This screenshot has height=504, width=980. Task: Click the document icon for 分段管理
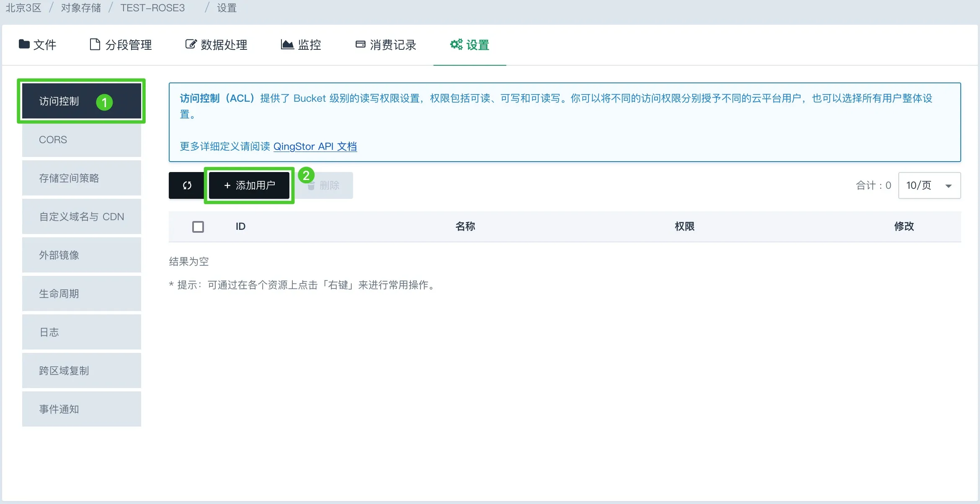point(95,44)
